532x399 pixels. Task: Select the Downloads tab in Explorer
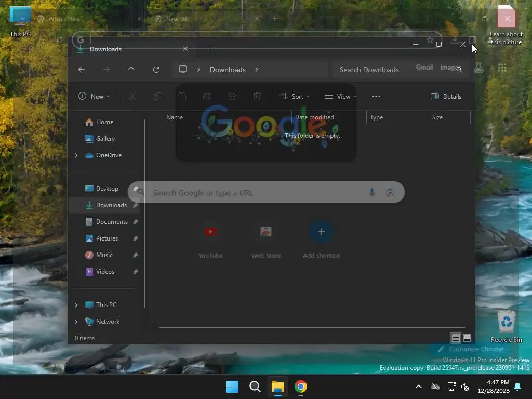pyautogui.click(x=132, y=49)
